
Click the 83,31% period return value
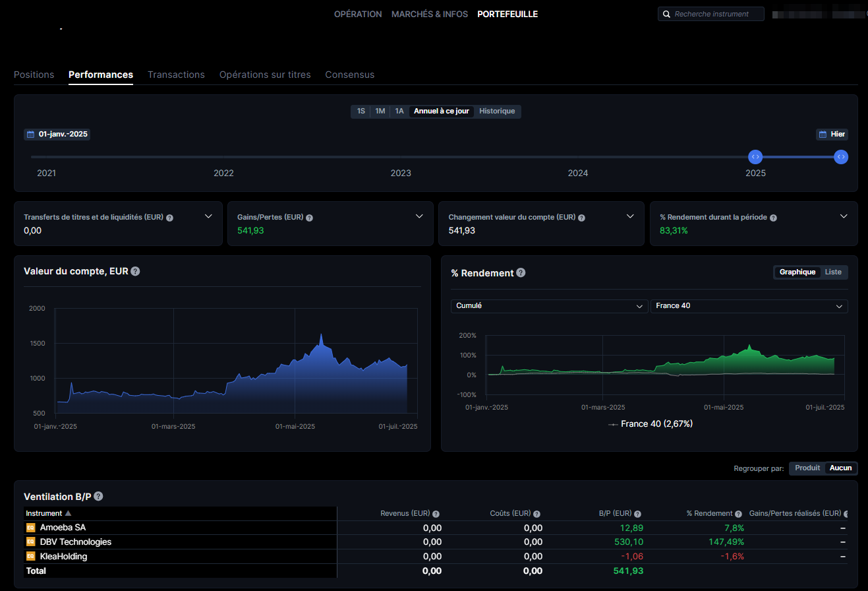click(x=672, y=231)
